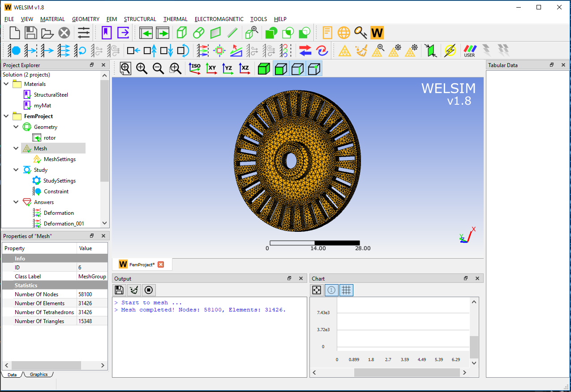
Task: Click the Save project floppy disk icon
Action: 30,33
